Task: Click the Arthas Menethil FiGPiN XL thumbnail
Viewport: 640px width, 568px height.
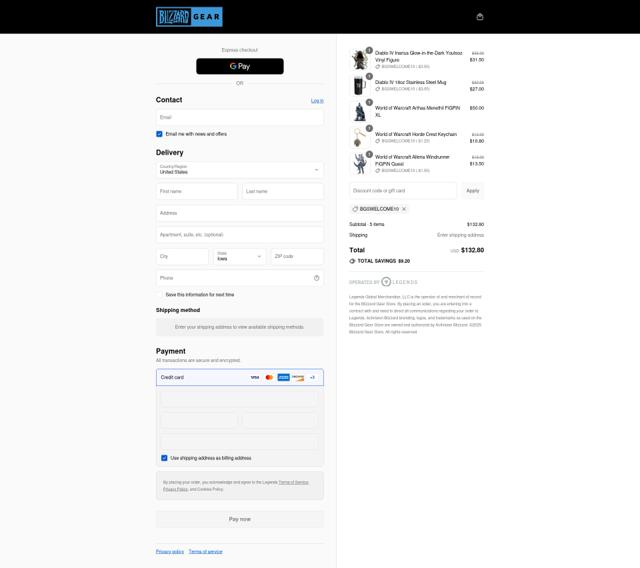Action: tap(360, 111)
